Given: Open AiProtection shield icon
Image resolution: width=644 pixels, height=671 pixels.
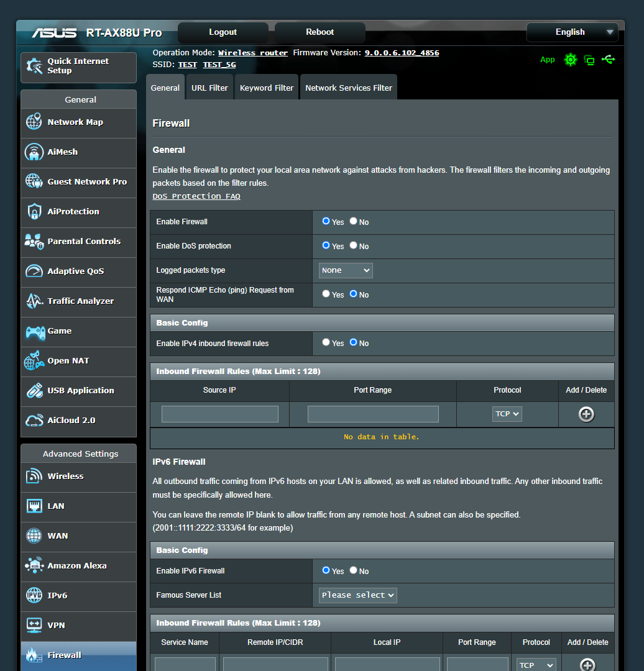Looking at the screenshot, I should (x=34, y=212).
